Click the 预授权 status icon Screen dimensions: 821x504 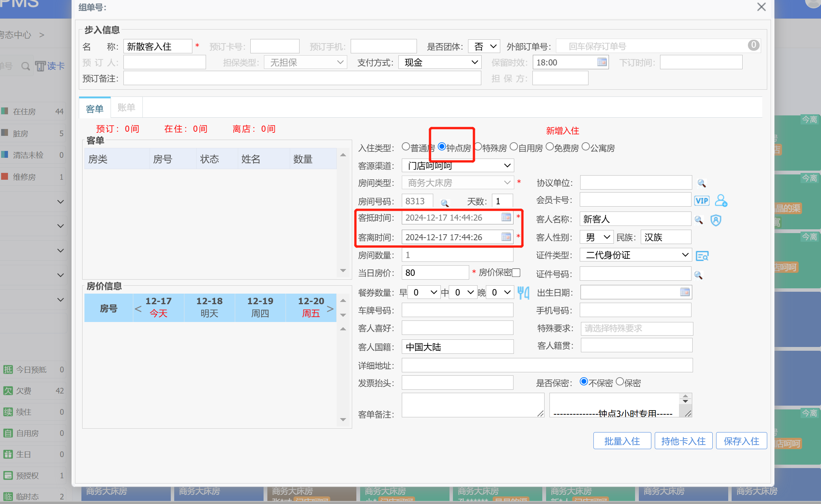(x=8, y=476)
